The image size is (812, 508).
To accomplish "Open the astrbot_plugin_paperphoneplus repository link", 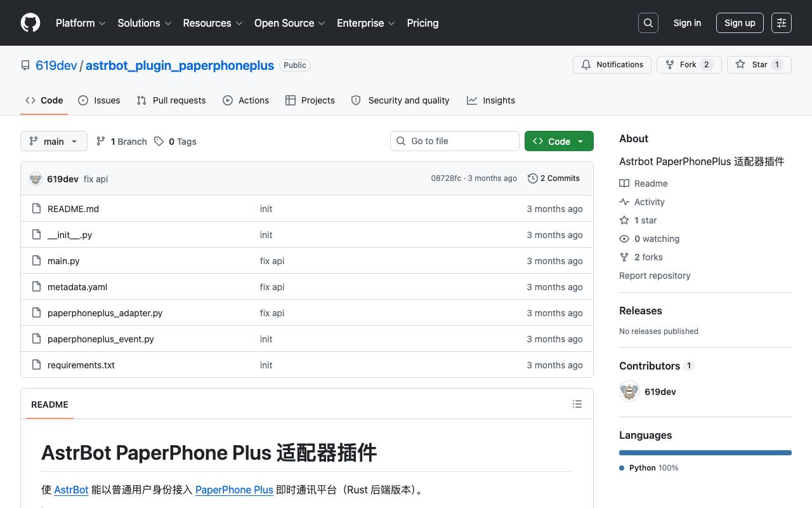I will point(180,65).
